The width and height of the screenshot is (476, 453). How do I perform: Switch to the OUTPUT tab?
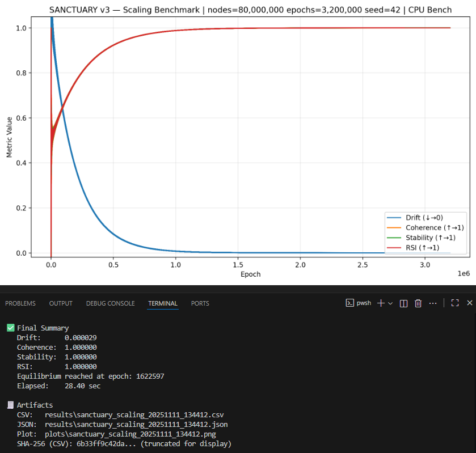[61, 303]
